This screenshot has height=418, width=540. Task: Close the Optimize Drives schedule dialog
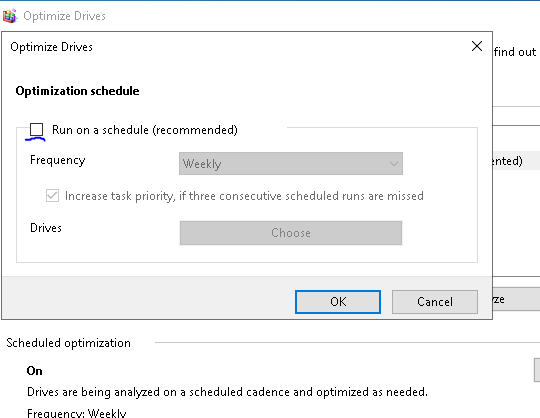click(477, 46)
